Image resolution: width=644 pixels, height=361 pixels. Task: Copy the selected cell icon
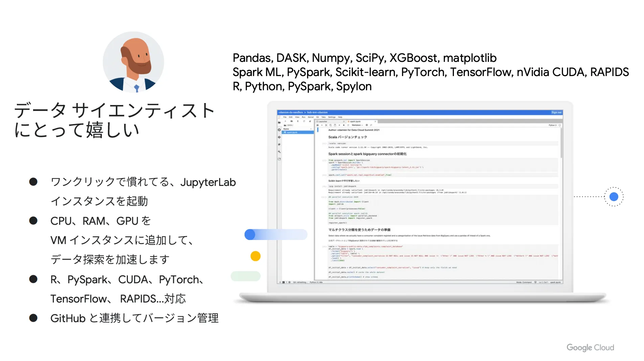pos(330,125)
